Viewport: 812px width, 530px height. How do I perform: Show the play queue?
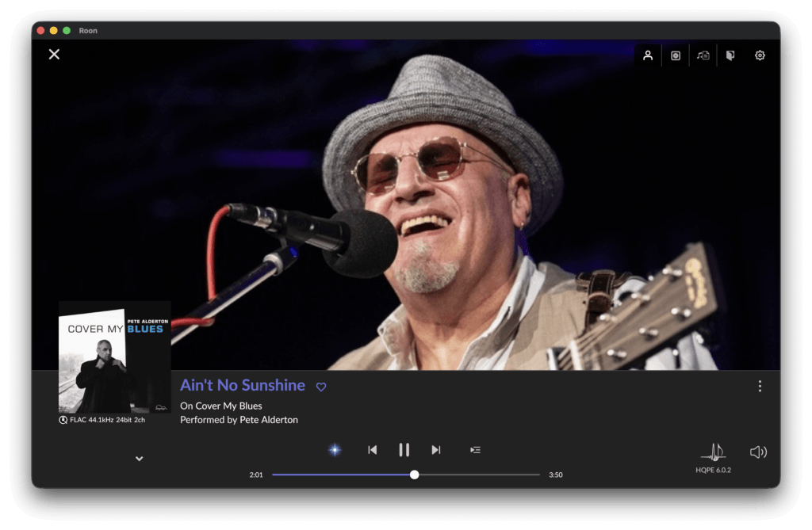pyautogui.click(x=475, y=450)
